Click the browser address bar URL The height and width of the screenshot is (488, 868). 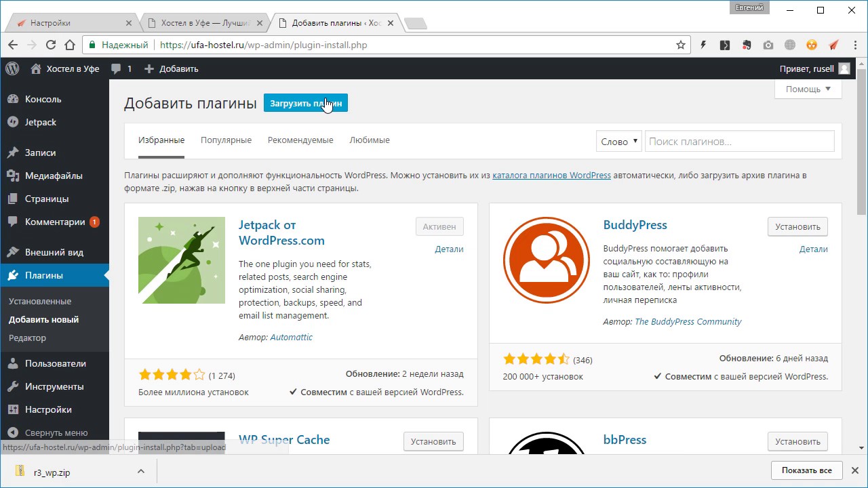(264, 45)
